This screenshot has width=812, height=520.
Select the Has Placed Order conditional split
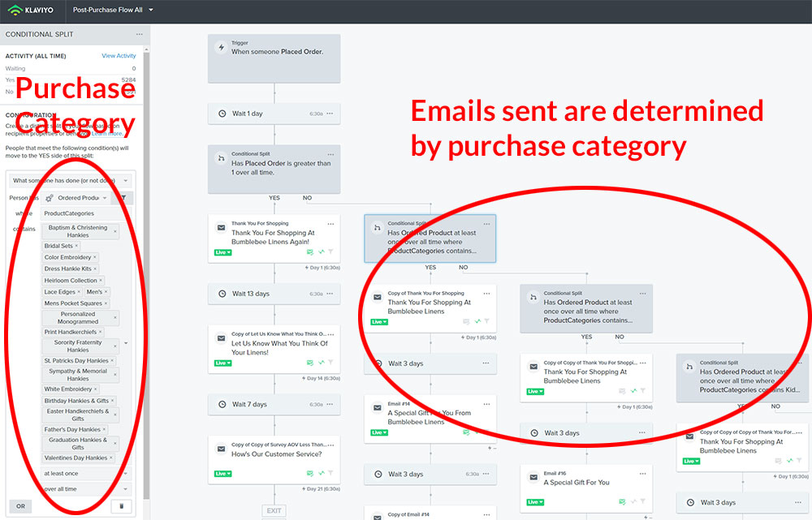coord(274,170)
